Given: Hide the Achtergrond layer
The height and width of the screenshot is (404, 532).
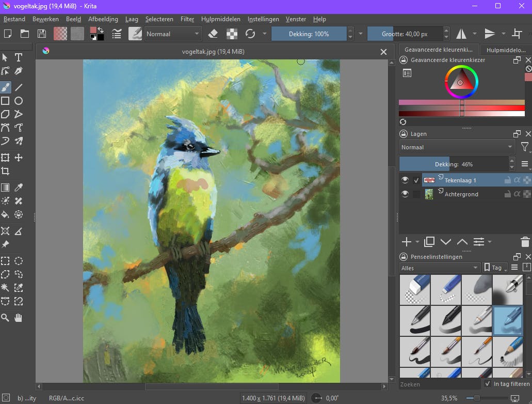Looking at the screenshot, I should click(405, 194).
